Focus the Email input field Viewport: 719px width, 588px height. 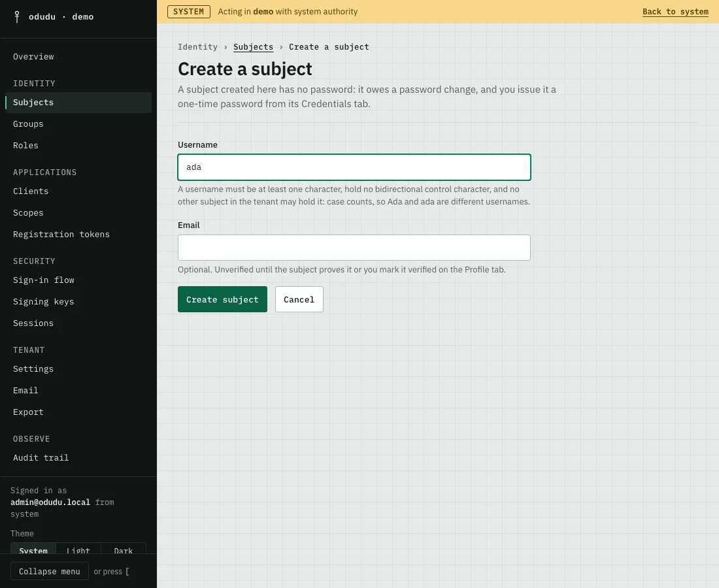click(354, 248)
